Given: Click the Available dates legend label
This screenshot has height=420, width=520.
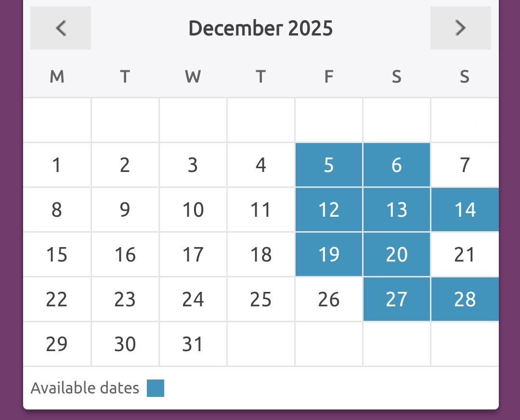Looking at the screenshot, I should [85, 388].
